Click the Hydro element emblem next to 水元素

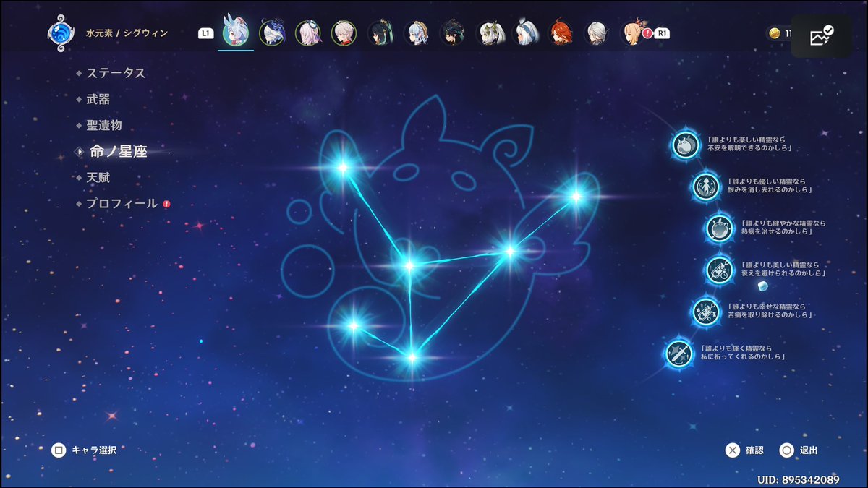click(60, 33)
